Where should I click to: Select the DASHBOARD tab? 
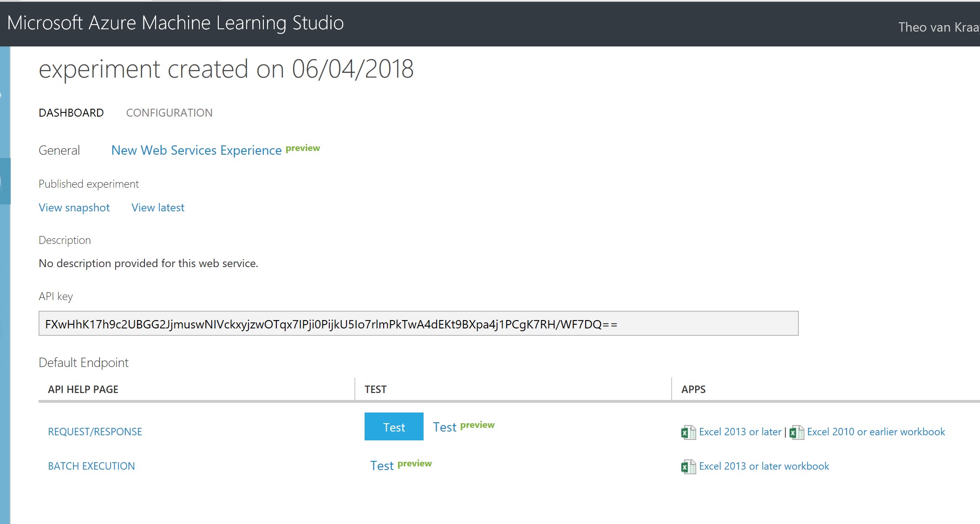point(71,112)
